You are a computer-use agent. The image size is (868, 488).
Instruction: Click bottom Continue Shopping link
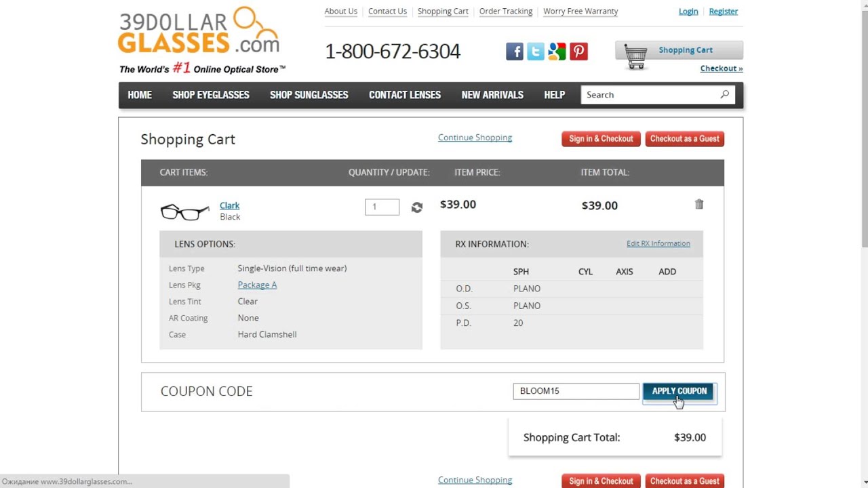[x=475, y=480]
